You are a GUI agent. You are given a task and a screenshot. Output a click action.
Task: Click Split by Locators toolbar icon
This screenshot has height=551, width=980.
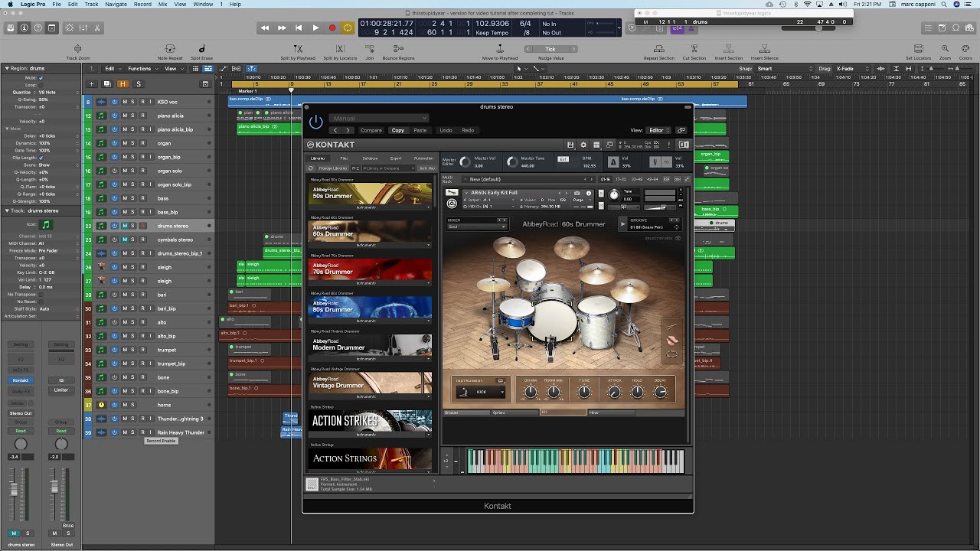coord(340,51)
